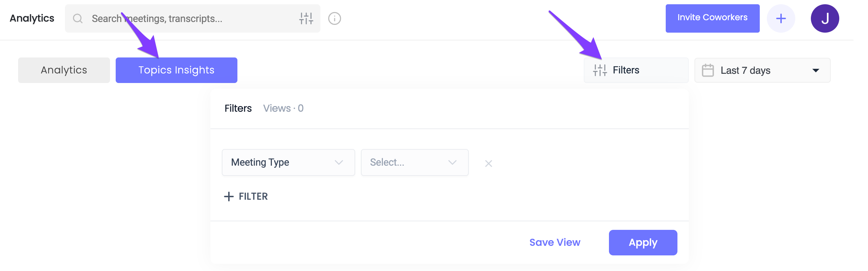Image resolution: width=868 pixels, height=271 pixels.
Task: Open the Views tab in filter panel
Action: click(283, 108)
